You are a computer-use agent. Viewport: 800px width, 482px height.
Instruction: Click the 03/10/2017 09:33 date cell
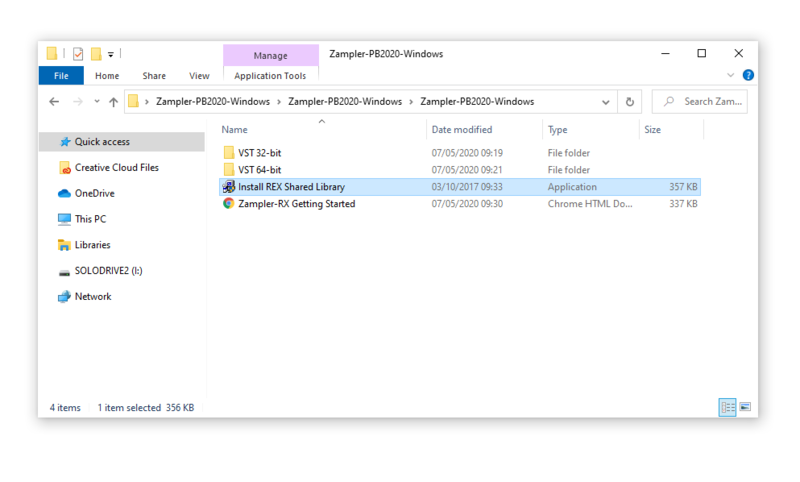(x=467, y=187)
